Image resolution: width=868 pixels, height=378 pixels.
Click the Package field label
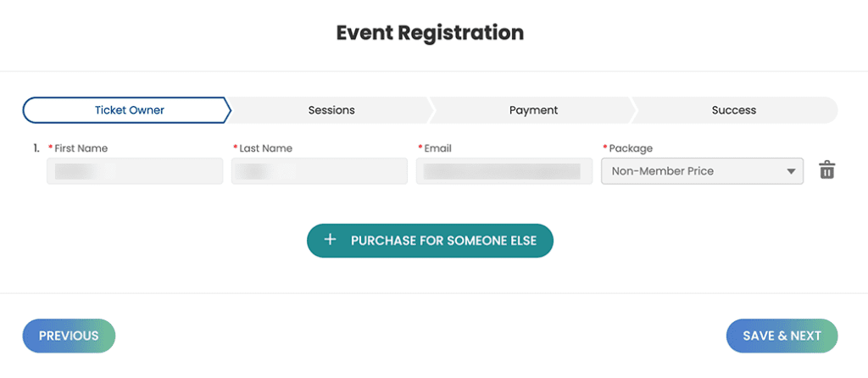(631, 148)
